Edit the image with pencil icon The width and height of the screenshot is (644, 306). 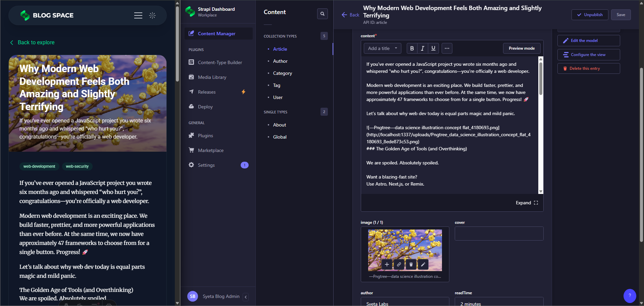(423, 264)
